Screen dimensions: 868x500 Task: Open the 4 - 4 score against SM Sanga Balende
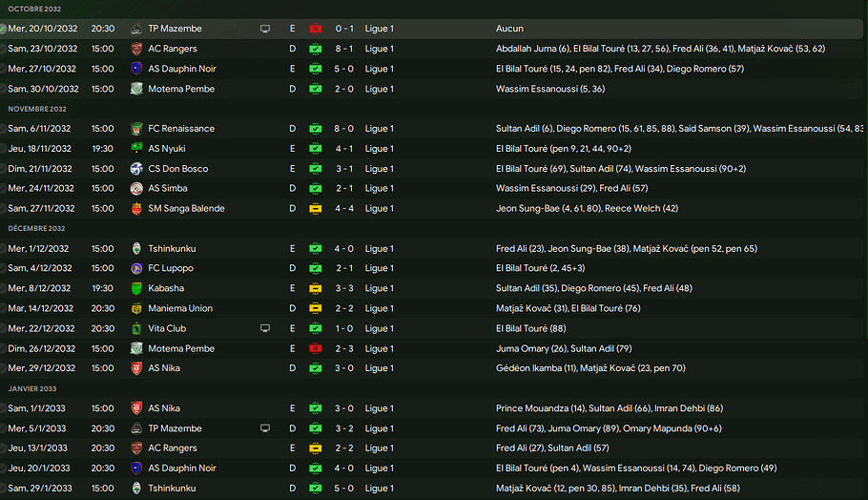344,209
